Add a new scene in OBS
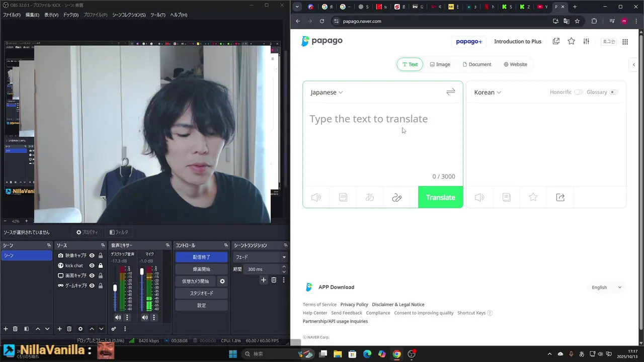Viewport: 644px width, 362px height. pos(6,329)
